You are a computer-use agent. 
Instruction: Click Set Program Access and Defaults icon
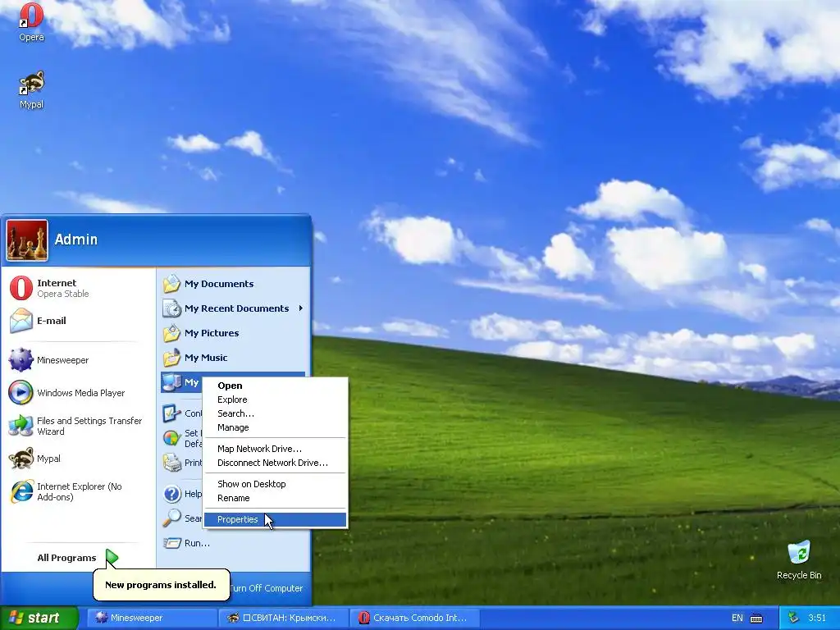click(172, 438)
